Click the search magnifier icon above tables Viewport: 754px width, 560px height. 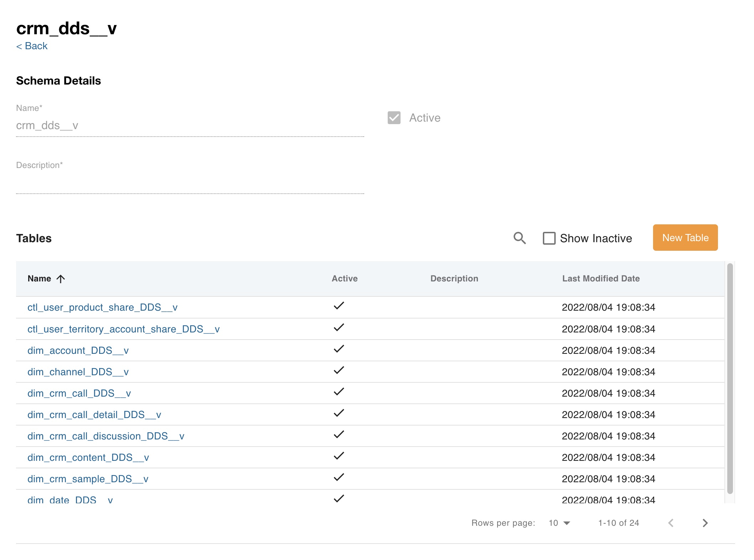tap(519, 238)
